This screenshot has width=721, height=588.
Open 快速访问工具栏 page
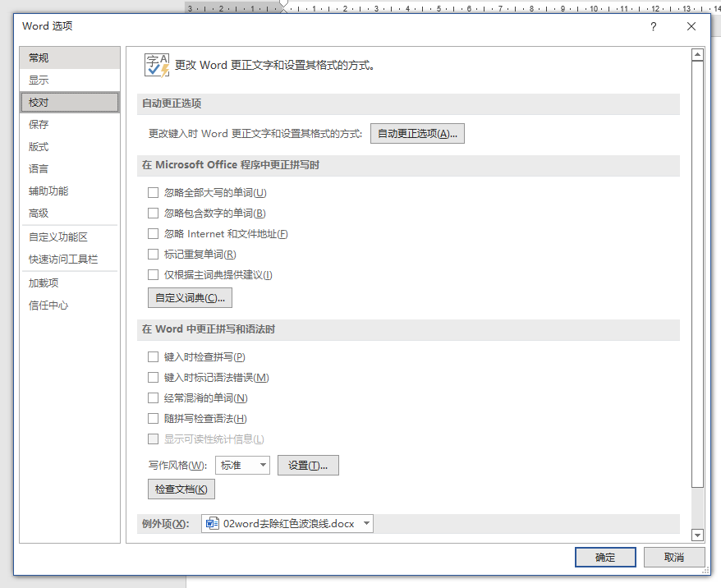click(70, 260)
